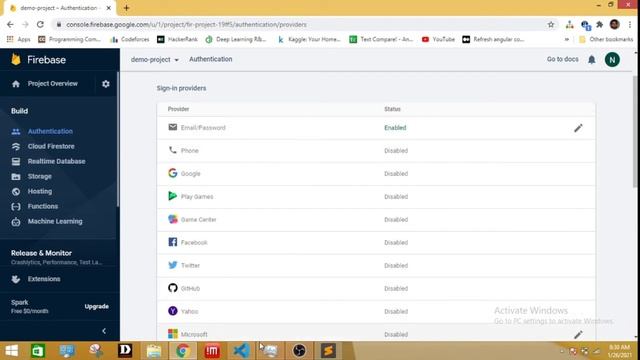The width and height of the screenshot is (640, 360).
Task: Open project settings gear icon
Action: pyautogui.click(x=106, y=84)
